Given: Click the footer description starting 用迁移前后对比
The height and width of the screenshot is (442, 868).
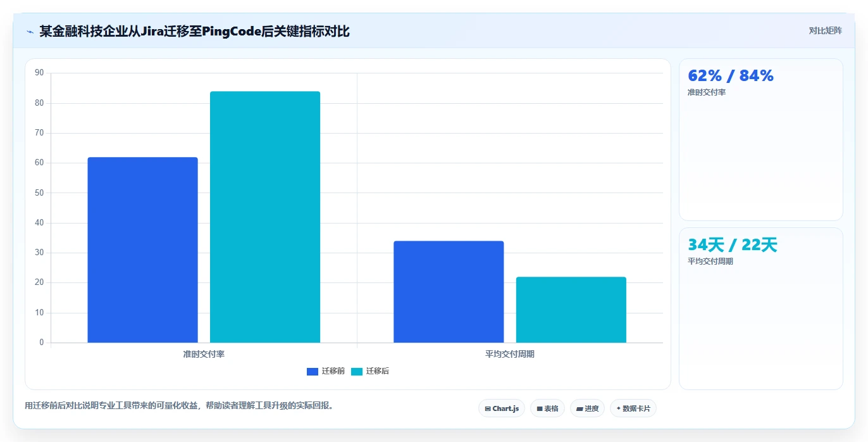Looking at the screenshot, I should click(179, 405).
